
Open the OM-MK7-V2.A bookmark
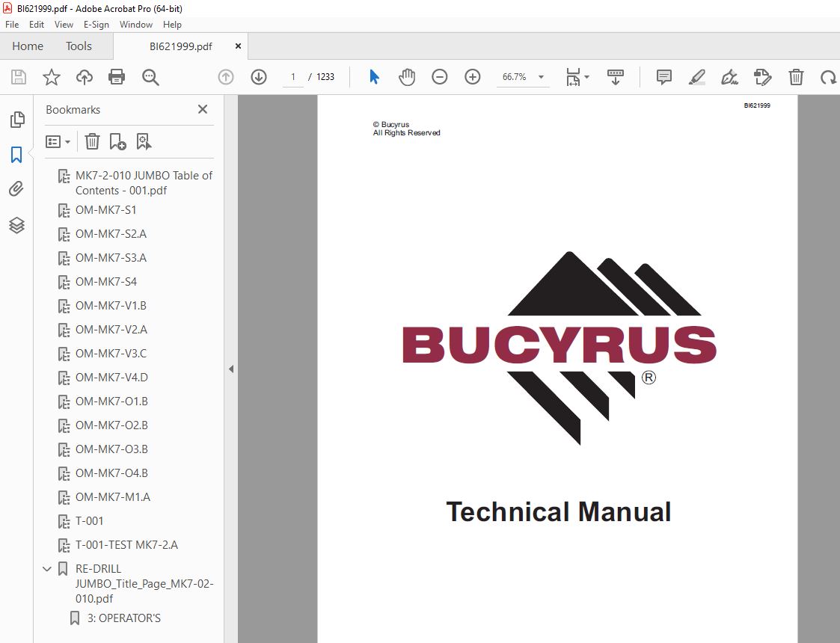pyautogui.click(x=111, y=329)
